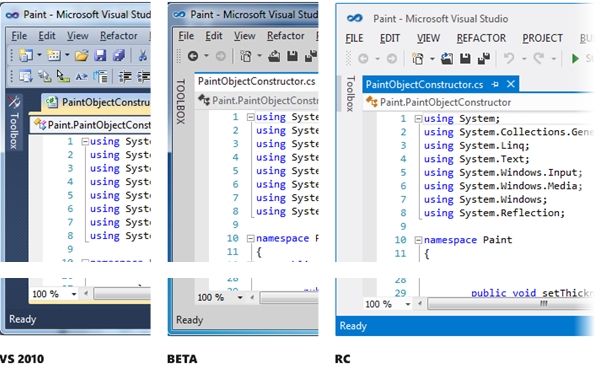Viewport: 600px width, 372px height.
Task: Click the Save All icon in VS 2010 toolbar
Action: pos(119,56)
